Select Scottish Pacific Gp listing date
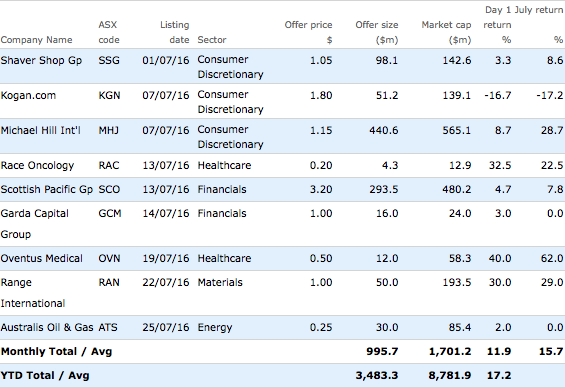The image size is (565, 388). pos(166,189)
